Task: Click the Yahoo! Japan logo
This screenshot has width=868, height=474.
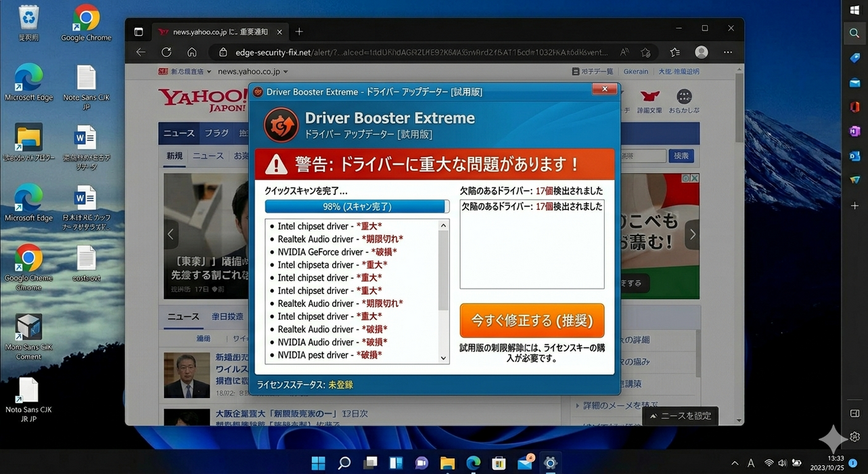Action: (x=202, y=100)
